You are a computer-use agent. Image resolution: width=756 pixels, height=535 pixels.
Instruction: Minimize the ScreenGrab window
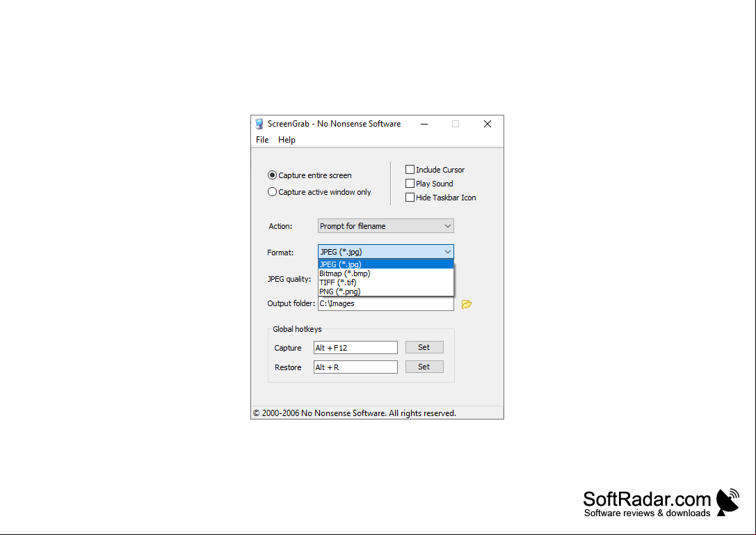[x=424, y=124]
